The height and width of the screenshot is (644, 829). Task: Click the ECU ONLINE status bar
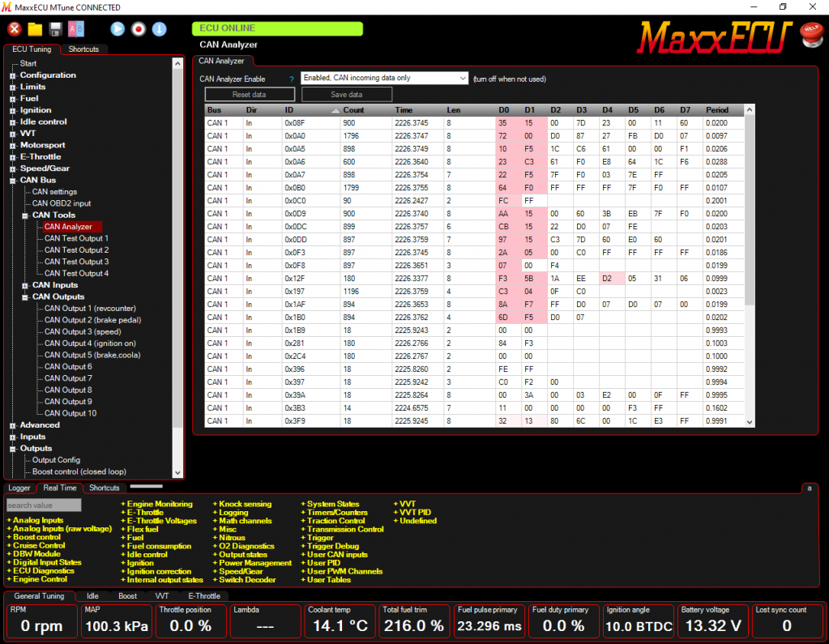(x=278, y=28)
